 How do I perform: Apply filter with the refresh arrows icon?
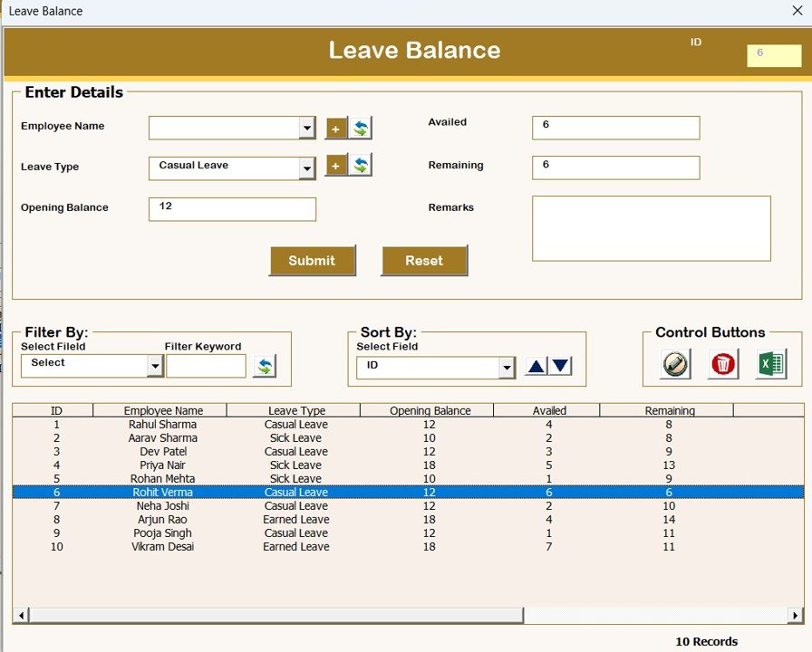(264, 365)
